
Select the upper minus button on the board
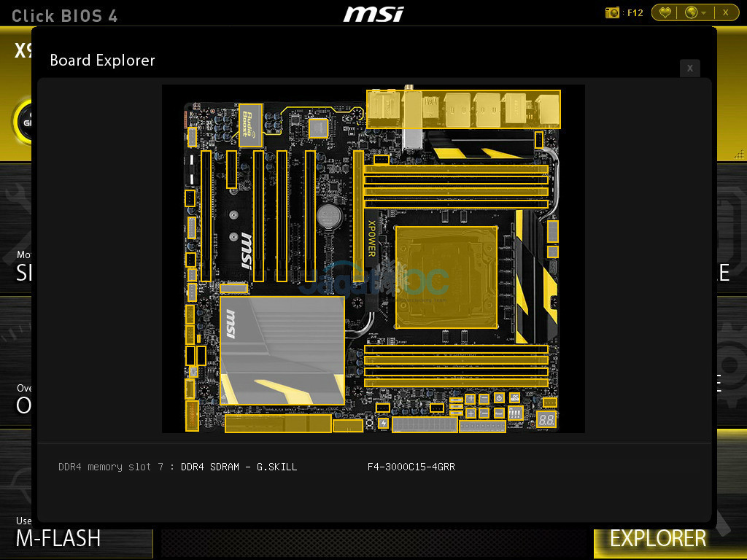484,399
